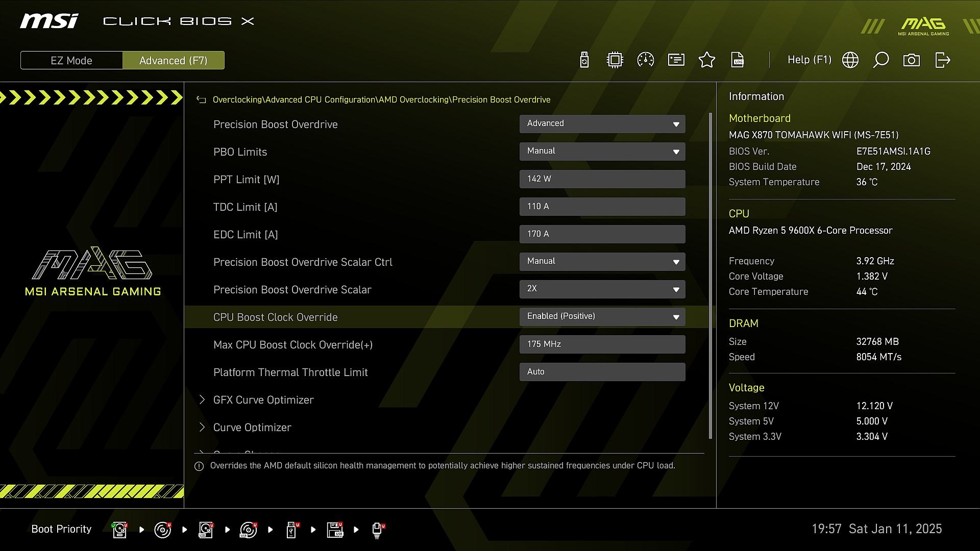Open the M-Flash USB update icon
980x551 pixels.
point(584,60)
